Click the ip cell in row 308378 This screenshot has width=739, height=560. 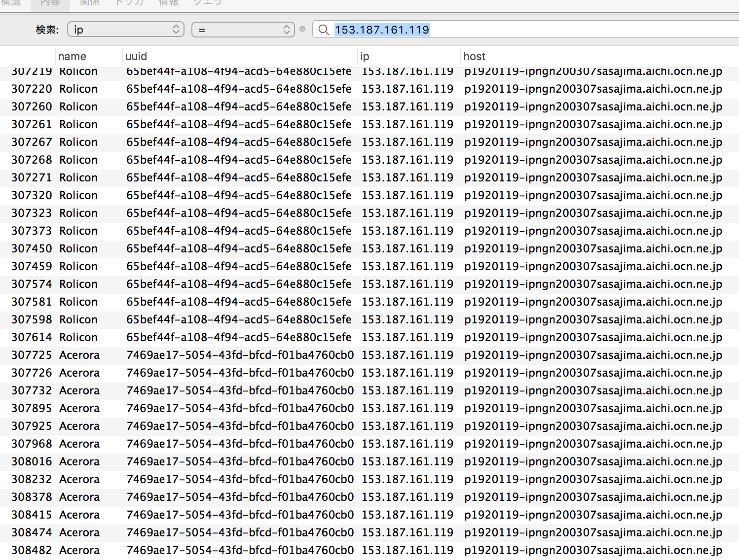407,497
